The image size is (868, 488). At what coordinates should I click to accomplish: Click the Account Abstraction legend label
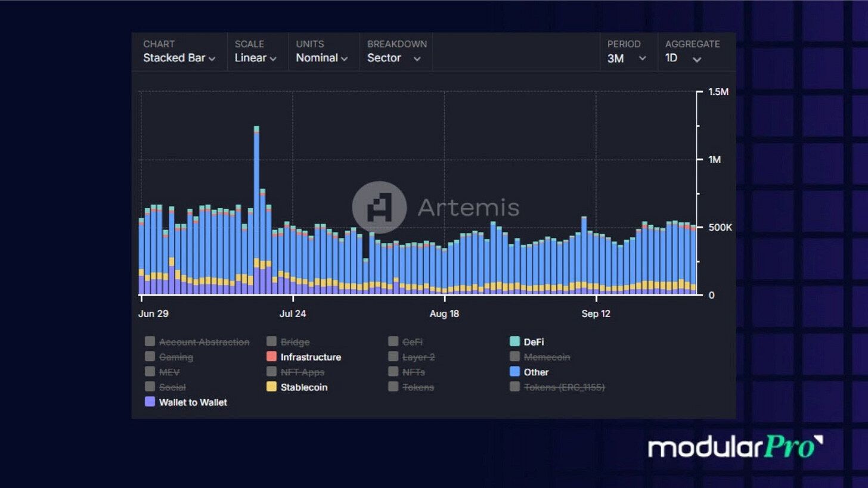tap(204, 342)
